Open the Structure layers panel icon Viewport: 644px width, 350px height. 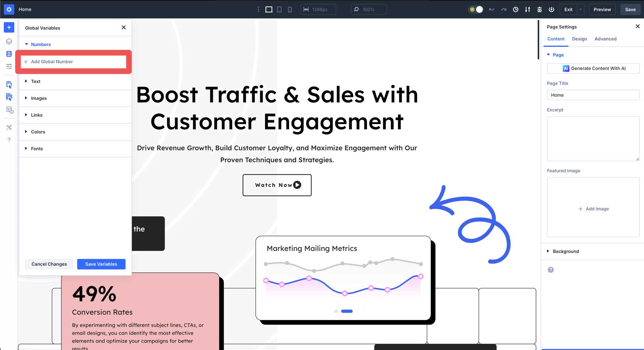point(9,41)
